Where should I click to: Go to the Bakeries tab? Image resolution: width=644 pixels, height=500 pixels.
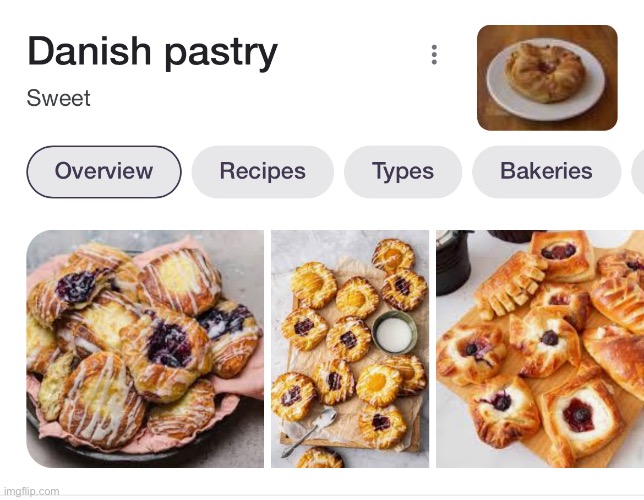click(546, 172)
